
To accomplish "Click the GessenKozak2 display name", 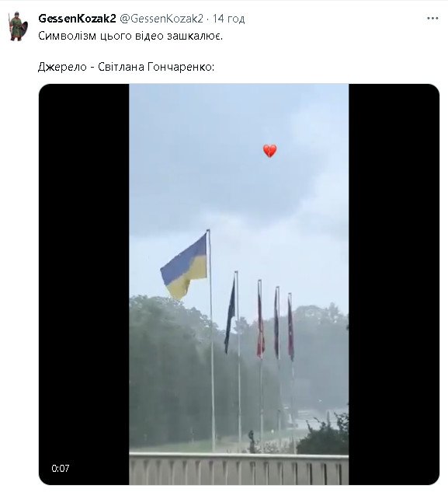I will (x=77, y=19).
